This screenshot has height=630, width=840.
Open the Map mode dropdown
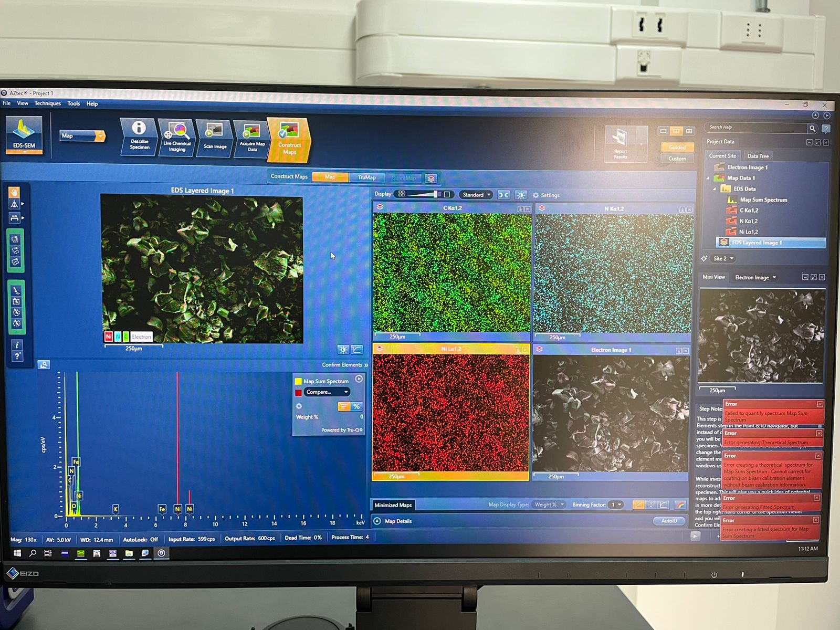(x=82, y=136)
